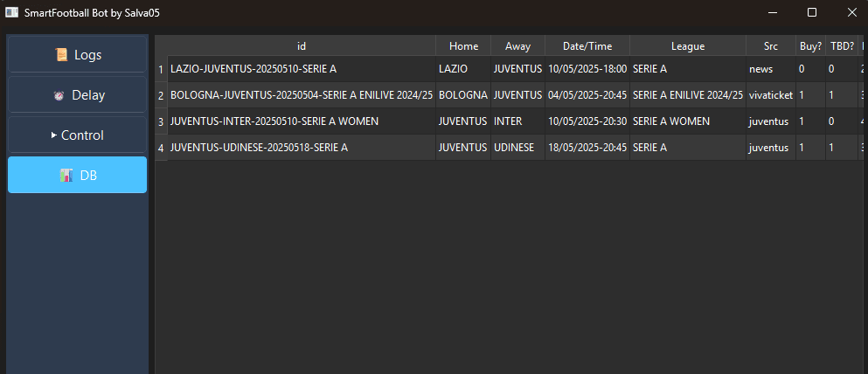The width and height of the screenshot is (868, 374).
Task: Sort by the Src column header
Action: (771, 46)
